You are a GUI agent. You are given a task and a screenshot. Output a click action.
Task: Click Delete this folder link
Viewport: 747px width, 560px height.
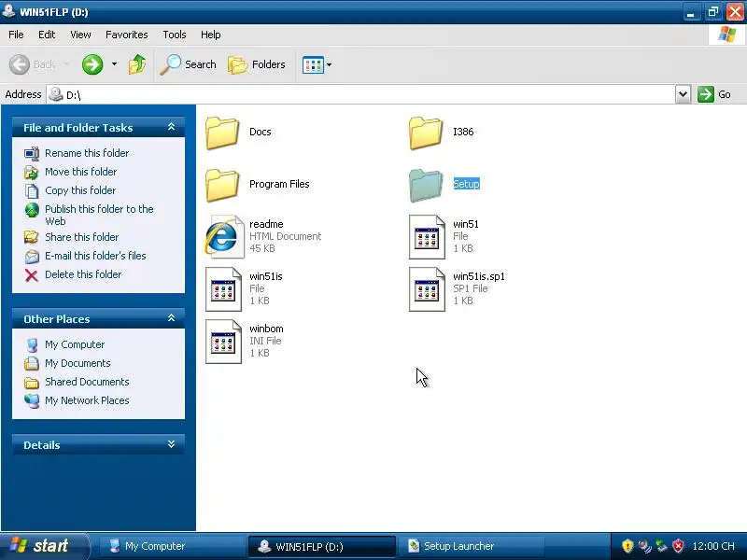click(x=83, y=274)
